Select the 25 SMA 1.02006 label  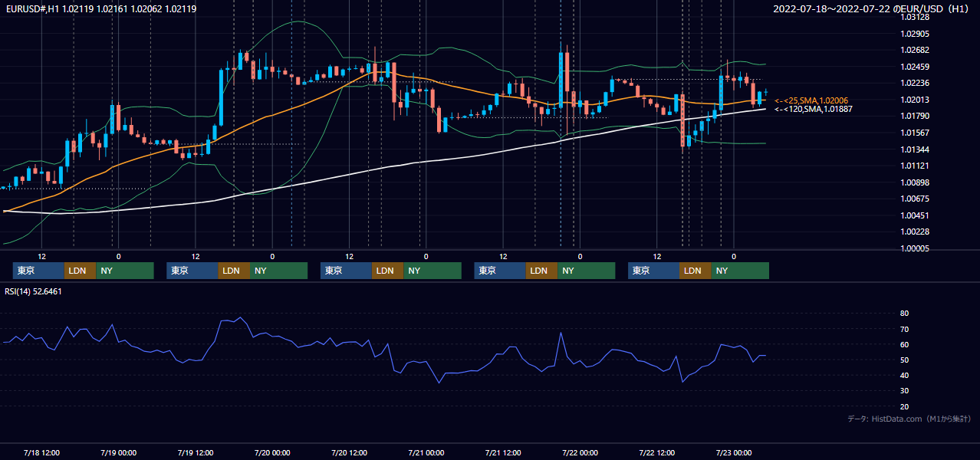click(x=813, y=100)
